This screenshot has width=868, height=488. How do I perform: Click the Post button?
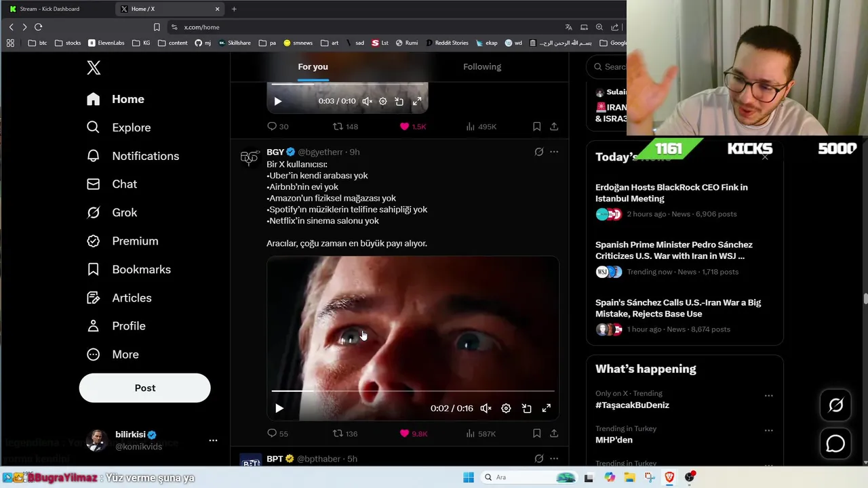pos(145,388)
